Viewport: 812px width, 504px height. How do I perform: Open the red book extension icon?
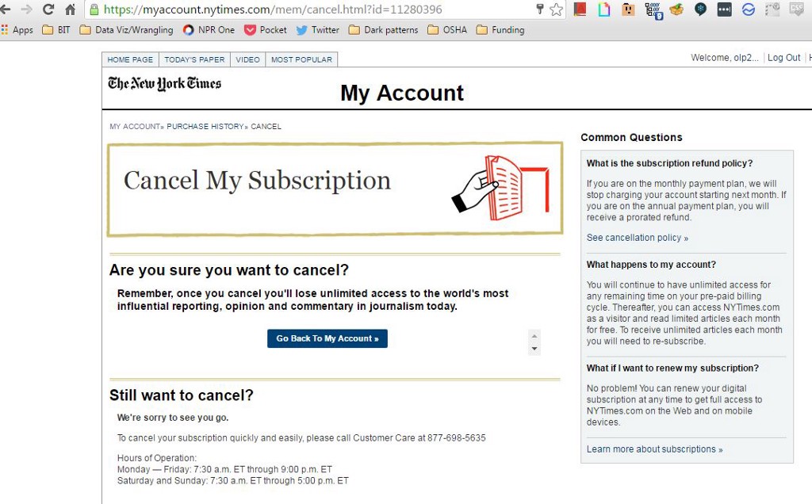(x=580, y=9)
